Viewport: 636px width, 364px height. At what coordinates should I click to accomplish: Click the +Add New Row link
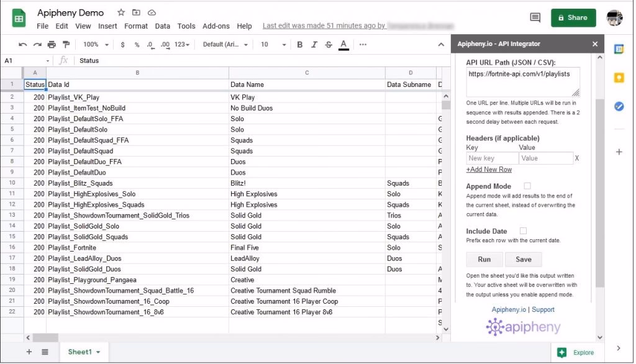(489, 170)
